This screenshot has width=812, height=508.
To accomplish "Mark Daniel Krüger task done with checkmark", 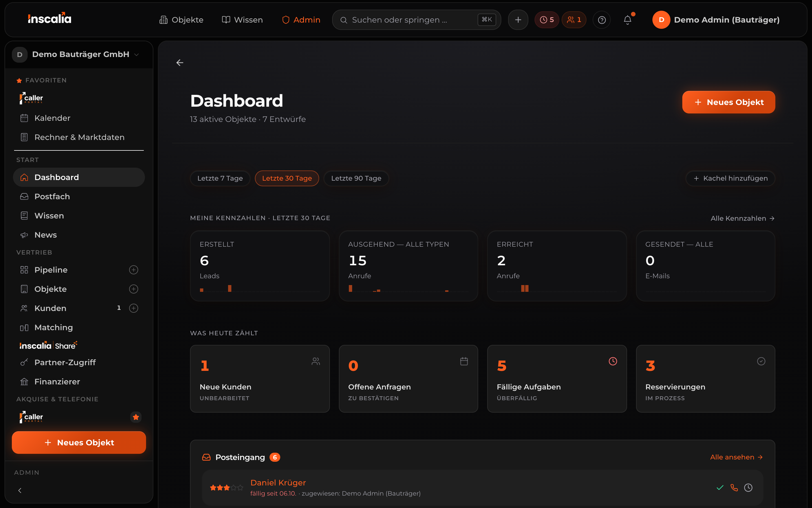I will coord(720,487).
